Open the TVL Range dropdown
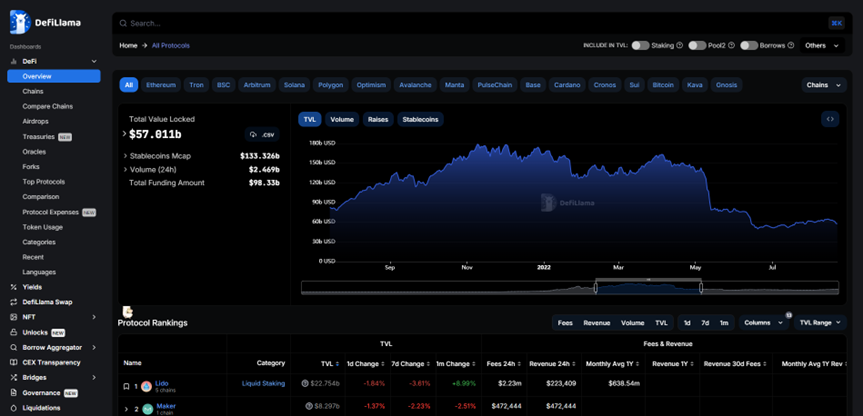Screen dimensions: 863x416 [x=820, y=323]
